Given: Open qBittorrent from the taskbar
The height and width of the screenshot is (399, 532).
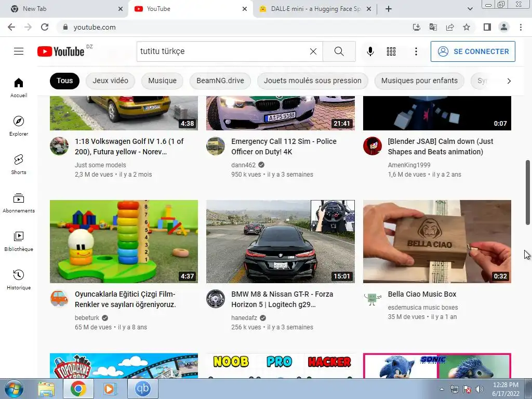Looking at the screenshot, I should pos(142,389).
